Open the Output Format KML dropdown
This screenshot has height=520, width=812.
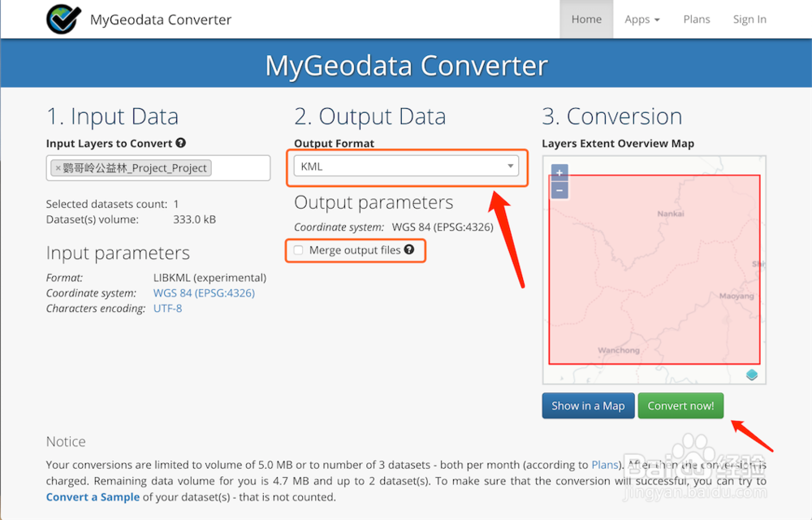[406, 167]
